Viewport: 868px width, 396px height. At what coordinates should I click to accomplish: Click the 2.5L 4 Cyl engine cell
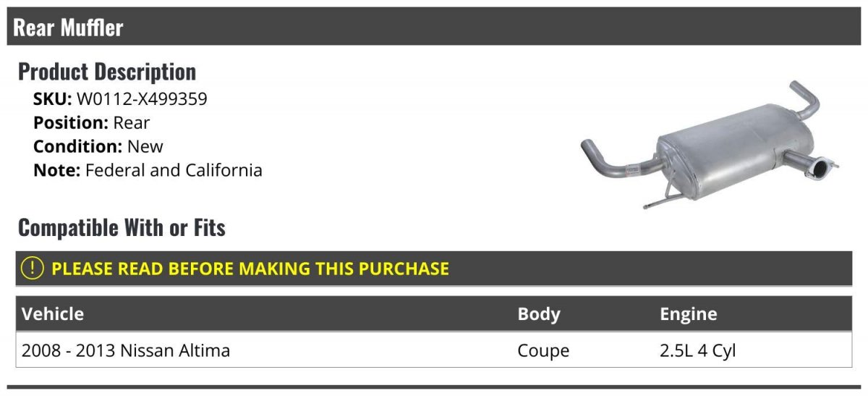[x=698, y=351]
